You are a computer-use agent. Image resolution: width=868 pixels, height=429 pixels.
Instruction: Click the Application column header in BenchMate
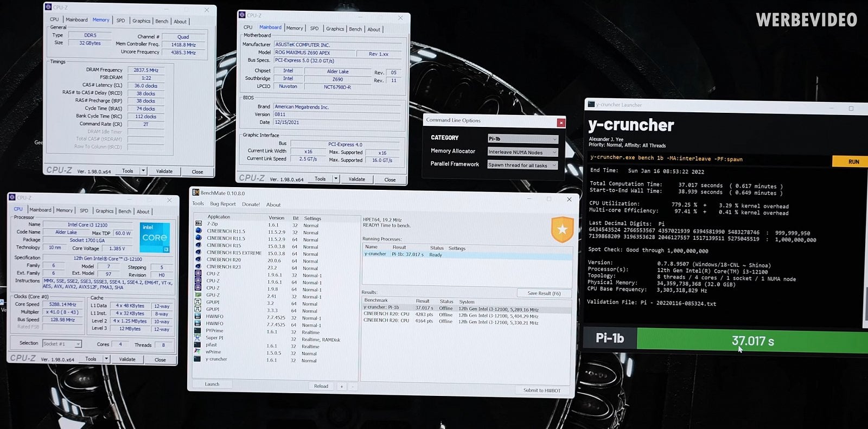click(219, 217)
